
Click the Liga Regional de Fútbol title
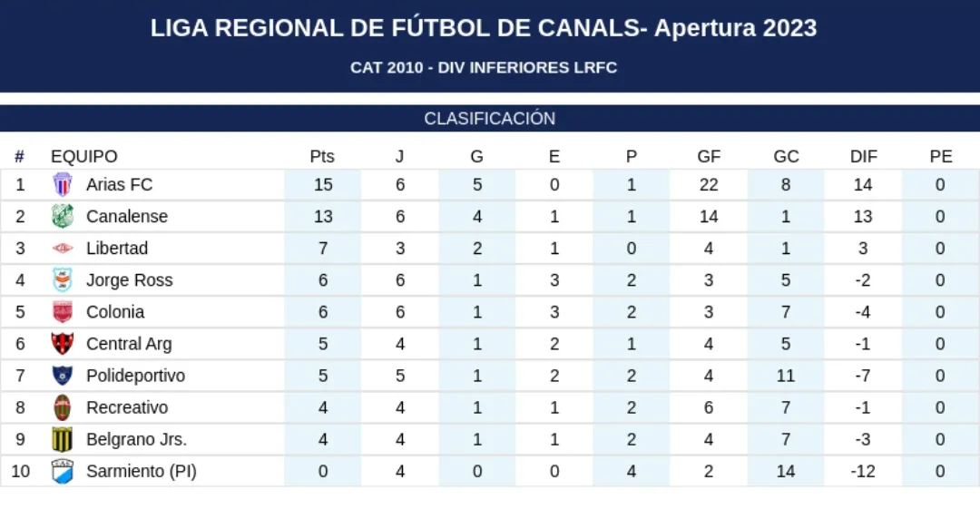click(x=484, y=28)
